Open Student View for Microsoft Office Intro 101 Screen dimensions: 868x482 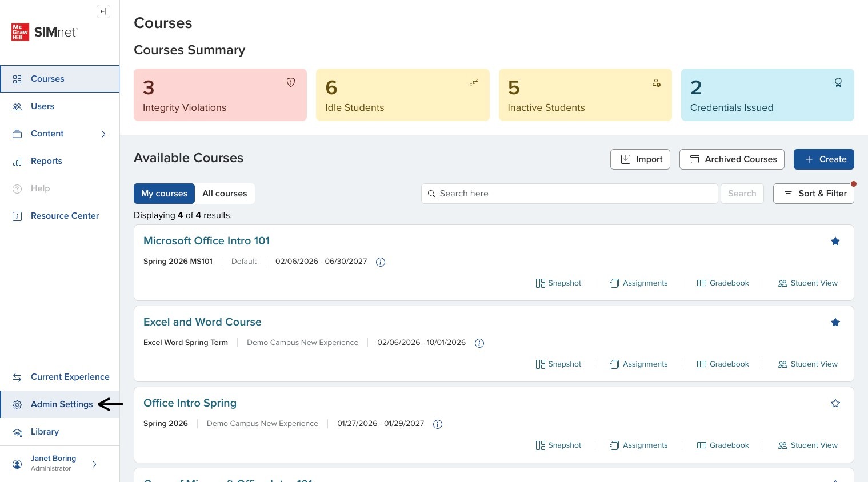tap(808, 283)
